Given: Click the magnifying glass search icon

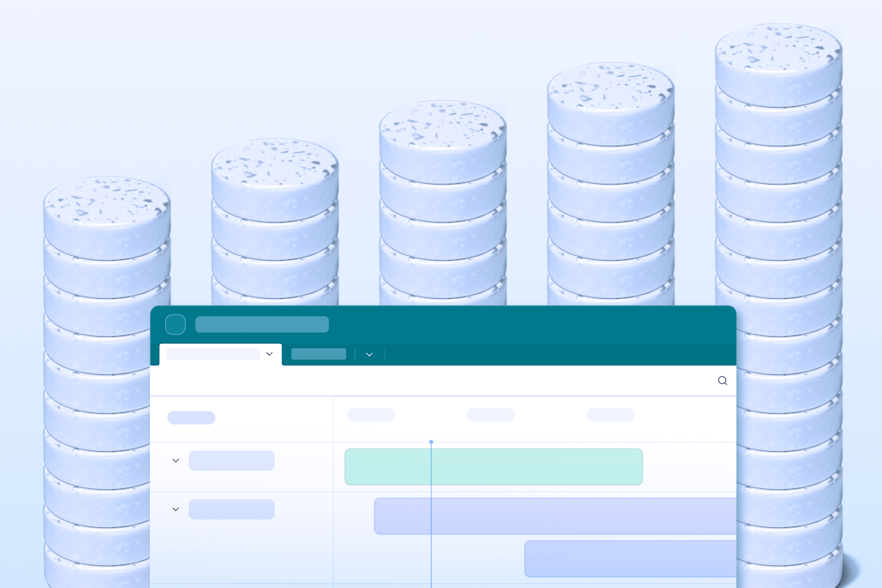Looking at the screenshot, I should point(722,381).
